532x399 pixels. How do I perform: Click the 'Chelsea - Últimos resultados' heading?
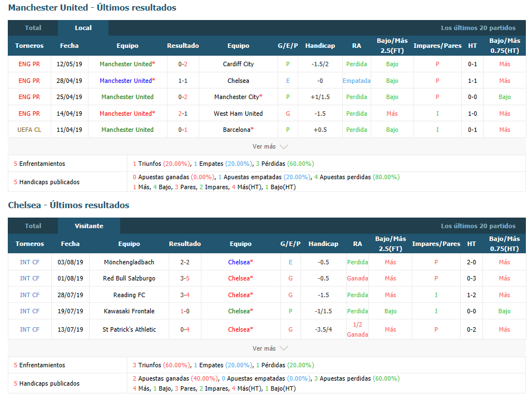click(69, 205)
